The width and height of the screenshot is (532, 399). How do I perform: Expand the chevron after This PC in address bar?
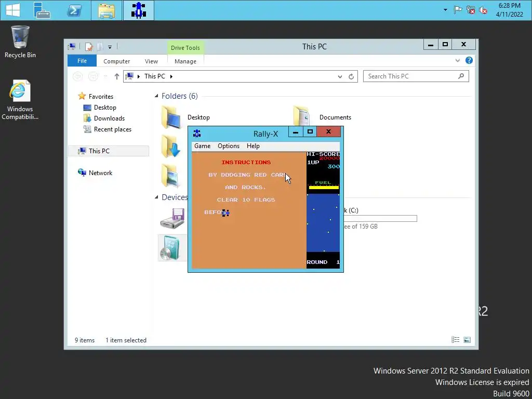171,76
